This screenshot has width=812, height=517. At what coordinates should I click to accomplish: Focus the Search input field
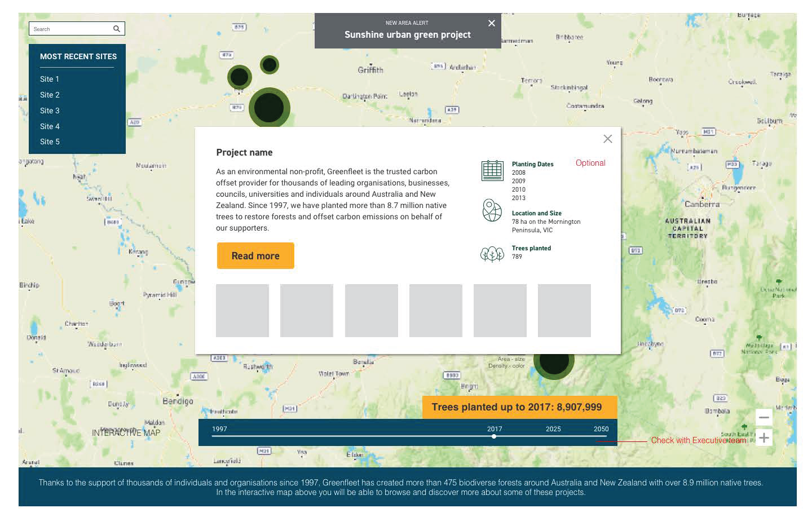77,29
